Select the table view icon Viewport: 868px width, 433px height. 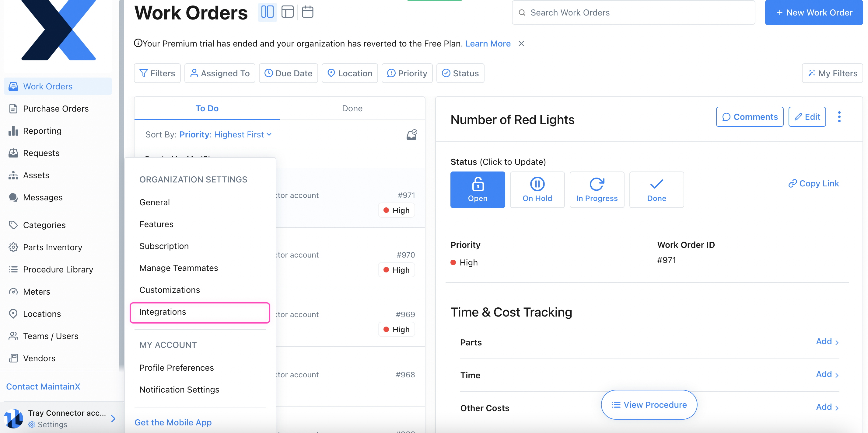coord(287,12)
